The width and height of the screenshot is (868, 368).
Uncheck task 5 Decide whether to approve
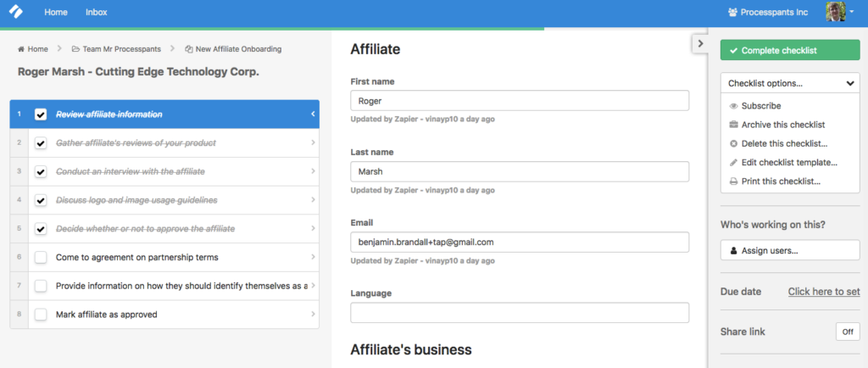tap(41, 229)
